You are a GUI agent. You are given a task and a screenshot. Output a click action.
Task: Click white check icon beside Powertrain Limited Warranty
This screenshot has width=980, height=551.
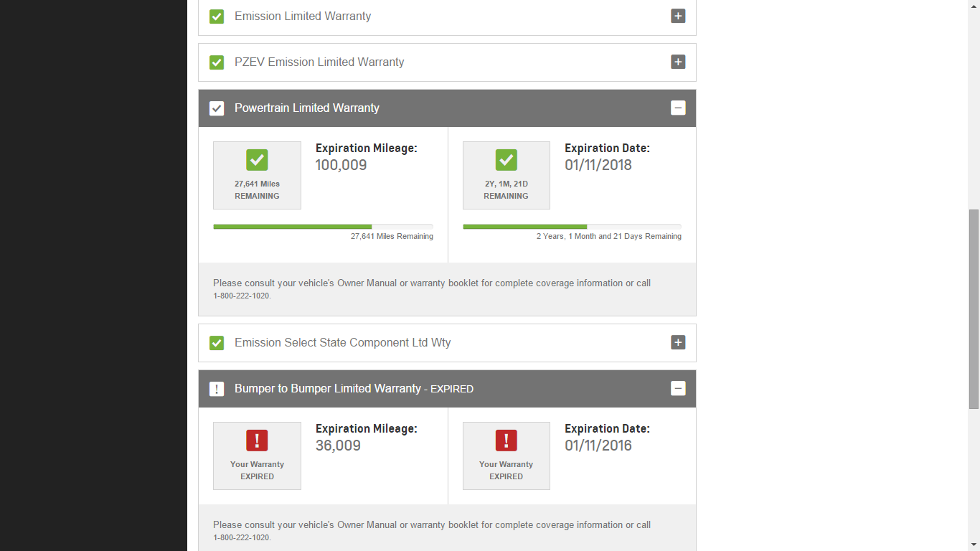pos(217,108)
